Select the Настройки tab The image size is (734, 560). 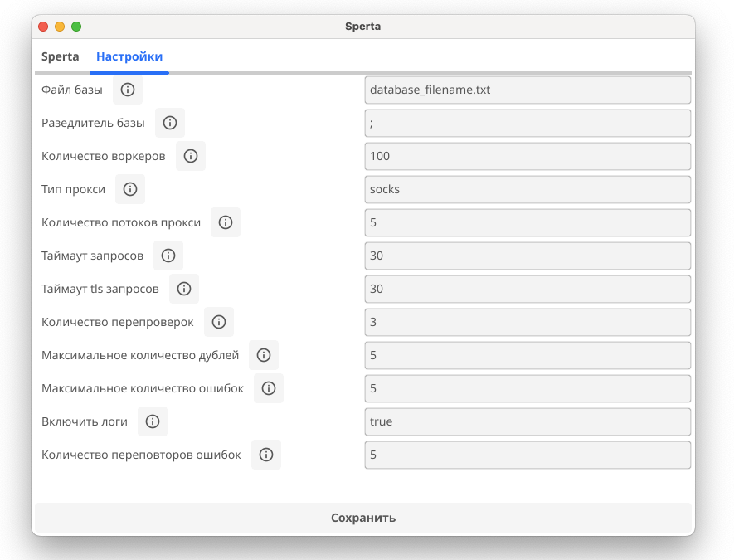point(129,57)
